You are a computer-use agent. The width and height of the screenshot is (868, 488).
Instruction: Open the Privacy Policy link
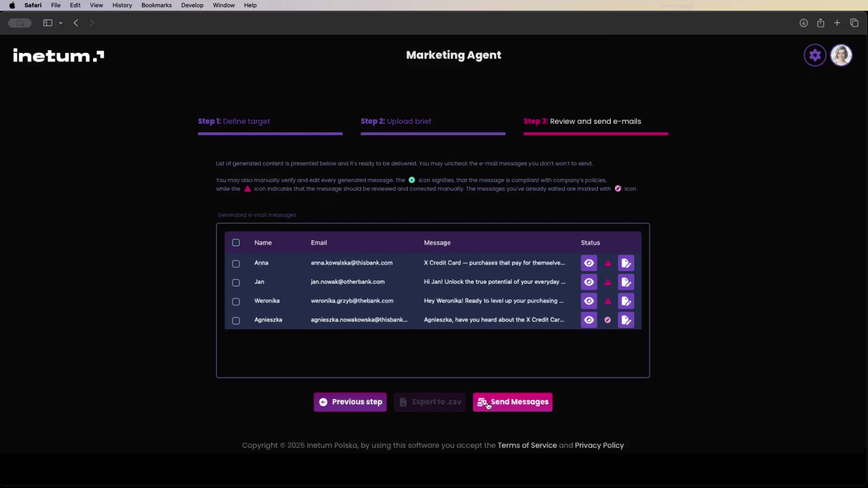tap(599, 445)
